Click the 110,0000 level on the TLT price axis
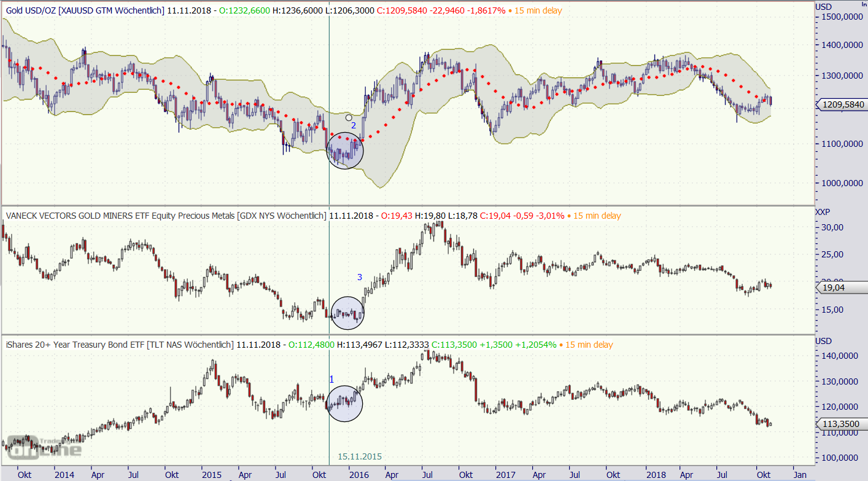Image resolution: width=868 pixels, height=481 pixels. tap(840, 432)
